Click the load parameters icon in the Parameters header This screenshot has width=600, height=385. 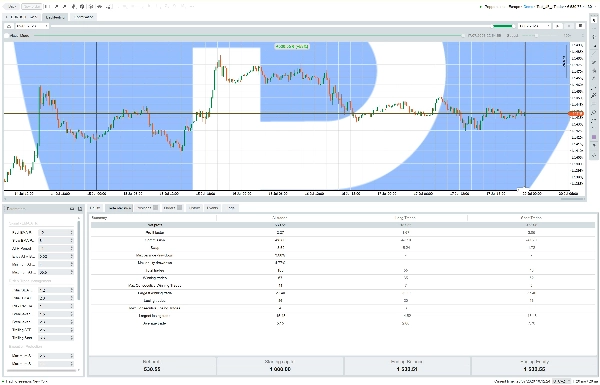[80, 209]
